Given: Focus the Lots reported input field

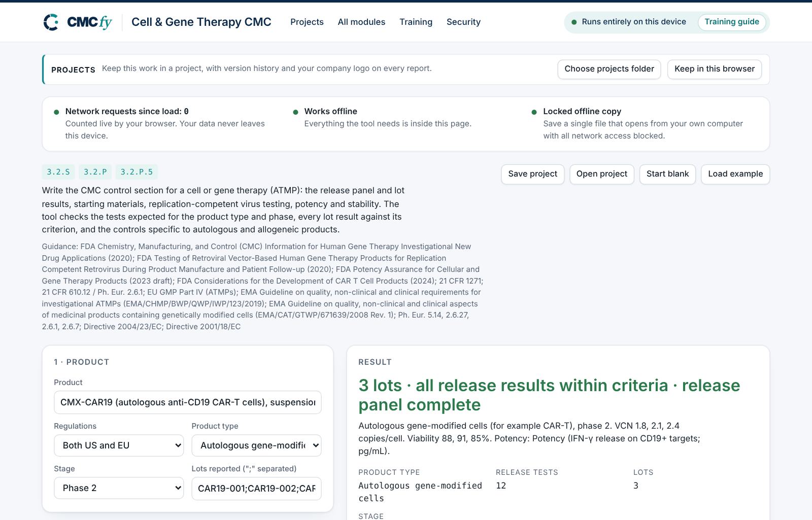Looking at the screenshot, I should [x=256, y=488].
